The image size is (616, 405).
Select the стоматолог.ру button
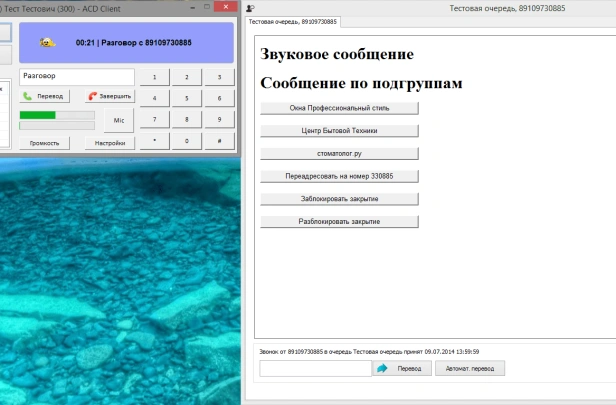tap(339, 153)
